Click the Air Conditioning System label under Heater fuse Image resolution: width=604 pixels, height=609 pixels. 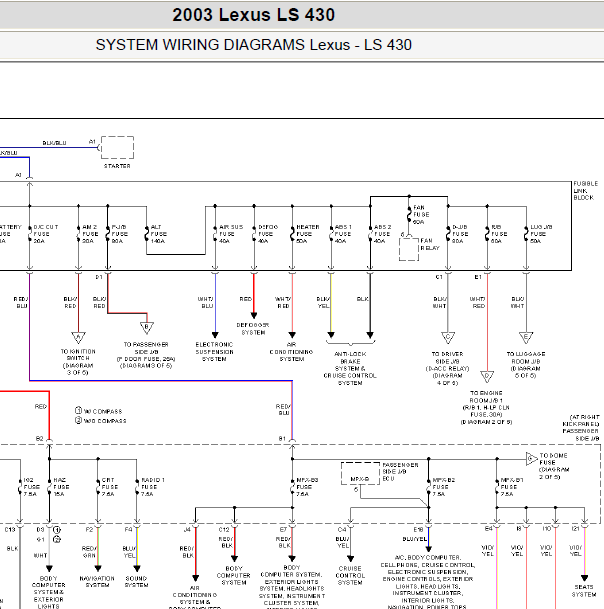pyautogui.click(x=291, y=355)
